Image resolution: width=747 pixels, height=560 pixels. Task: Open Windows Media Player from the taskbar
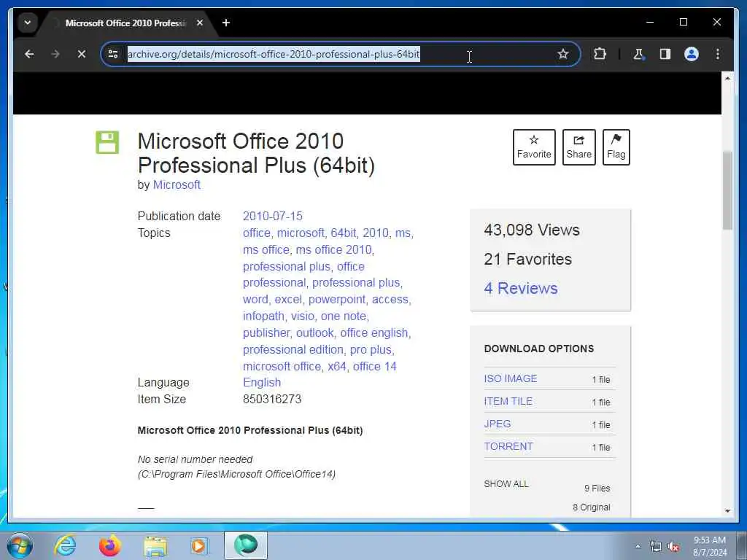pyautogui.click(x=200, y=545)
